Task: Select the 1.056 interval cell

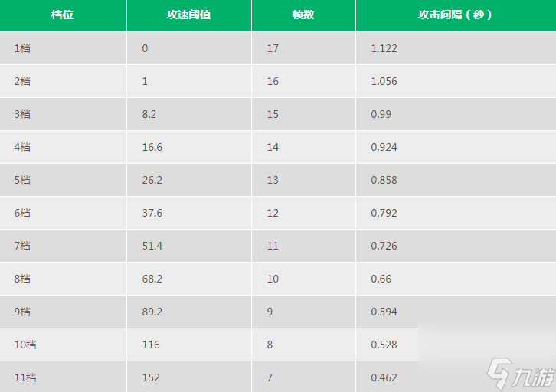Action: pyautogui.click(x=384, y=81)
